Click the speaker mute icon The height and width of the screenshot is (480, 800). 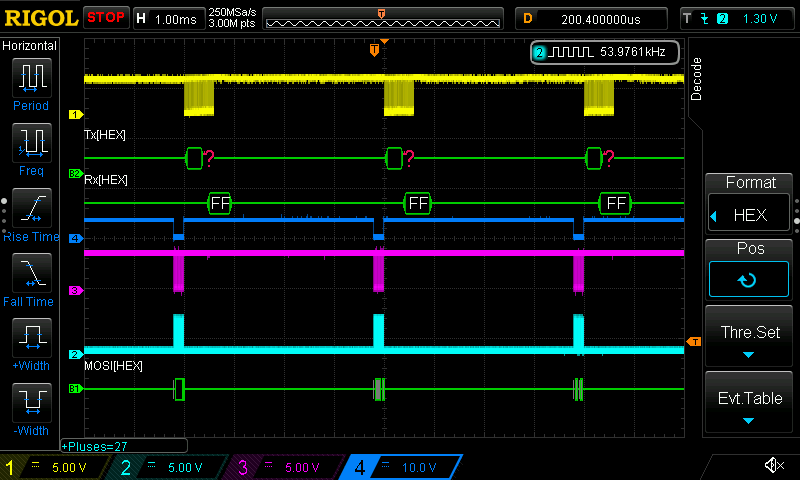773,466
